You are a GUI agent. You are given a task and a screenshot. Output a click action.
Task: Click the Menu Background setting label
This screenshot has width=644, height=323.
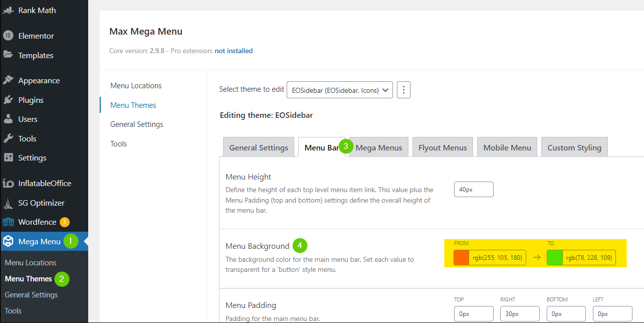258,246
